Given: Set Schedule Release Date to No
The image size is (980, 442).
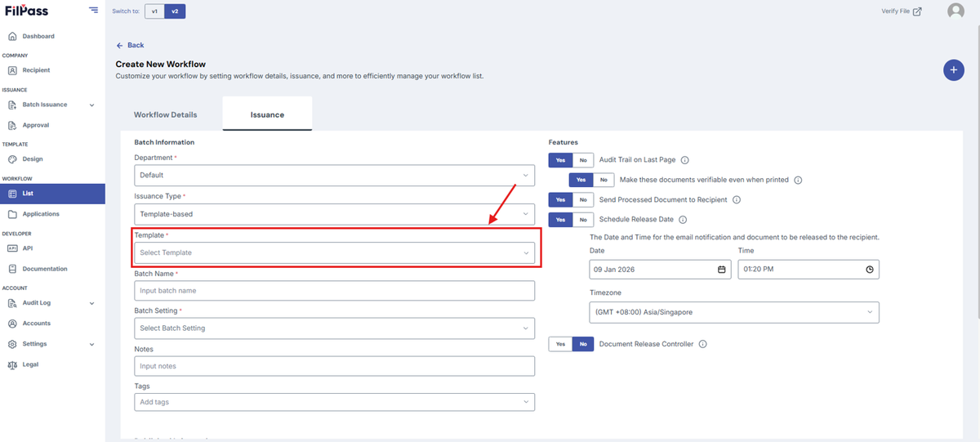Looking at the screenshot, I should [583, 220].
